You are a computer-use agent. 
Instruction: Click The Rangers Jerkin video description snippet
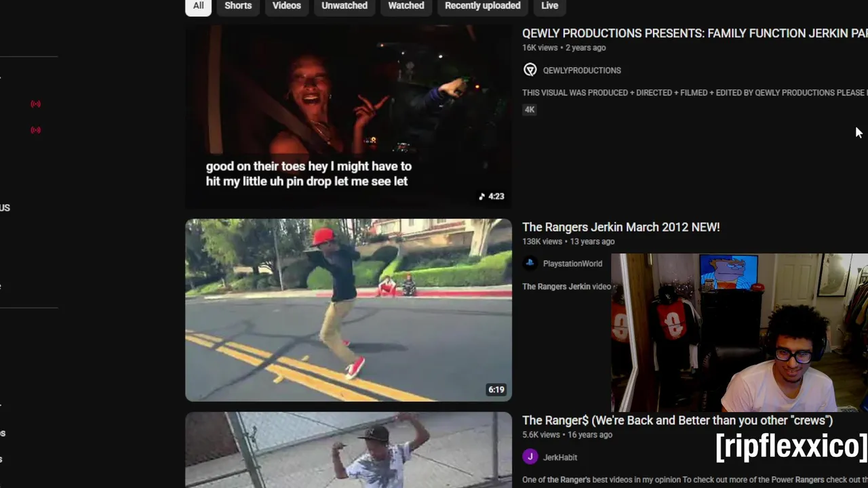566,287
